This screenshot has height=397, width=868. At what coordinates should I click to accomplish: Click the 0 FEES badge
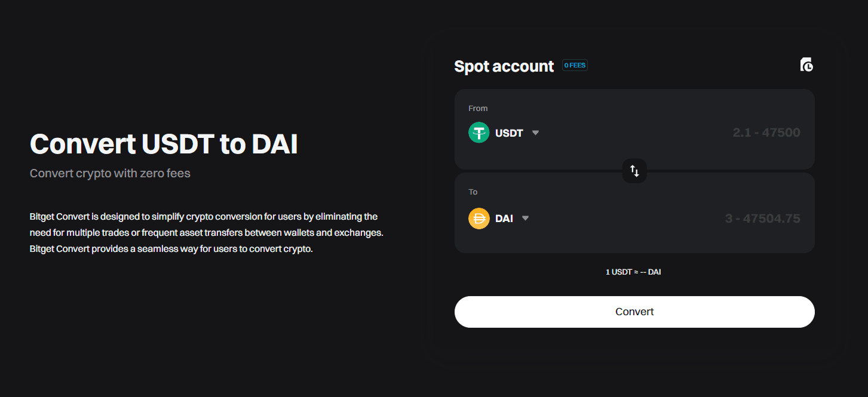[575, 66]
